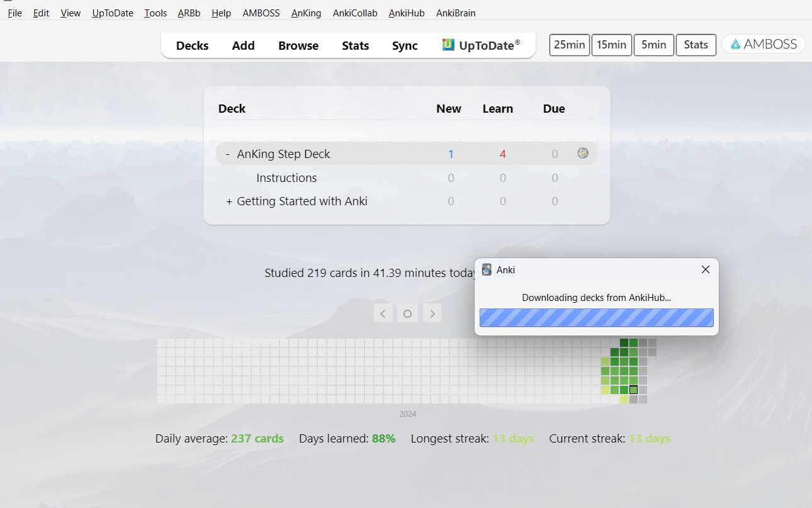The width and height of the screenshot is (812, 508).
Task: Click the UpToDate logo icon in toolbar
Action: tap(448, 45)
